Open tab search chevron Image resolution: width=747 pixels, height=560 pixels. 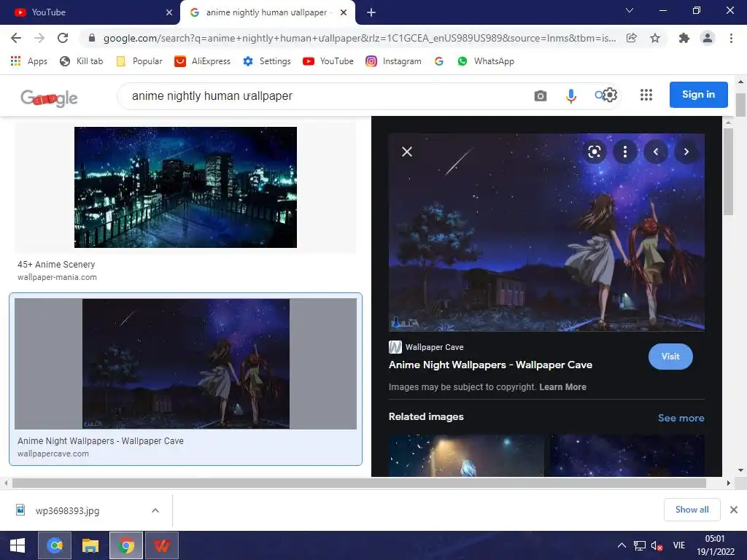pyautogui.click(x=630, y=10)
